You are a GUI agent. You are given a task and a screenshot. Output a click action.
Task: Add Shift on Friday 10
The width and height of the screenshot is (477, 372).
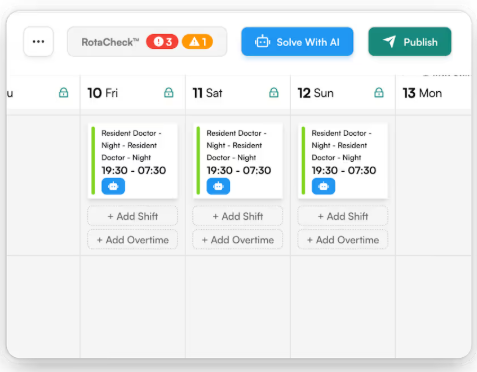pos(133,216)
